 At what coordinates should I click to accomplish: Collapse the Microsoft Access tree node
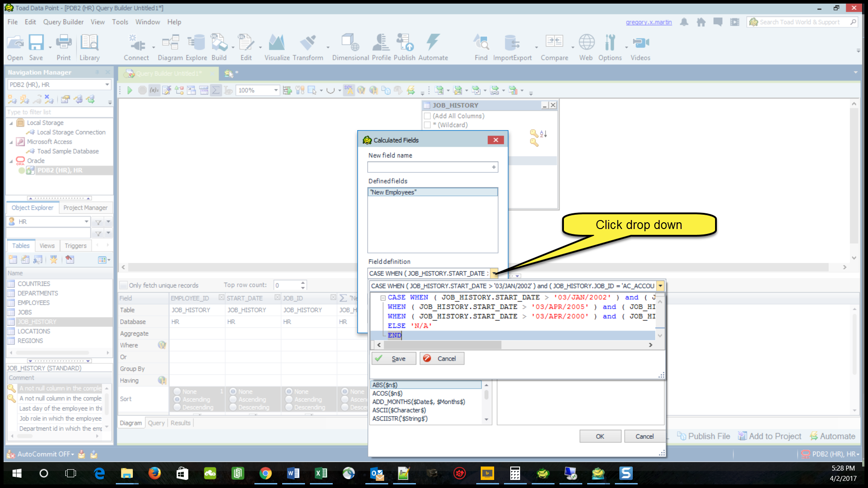click(11, 142)
